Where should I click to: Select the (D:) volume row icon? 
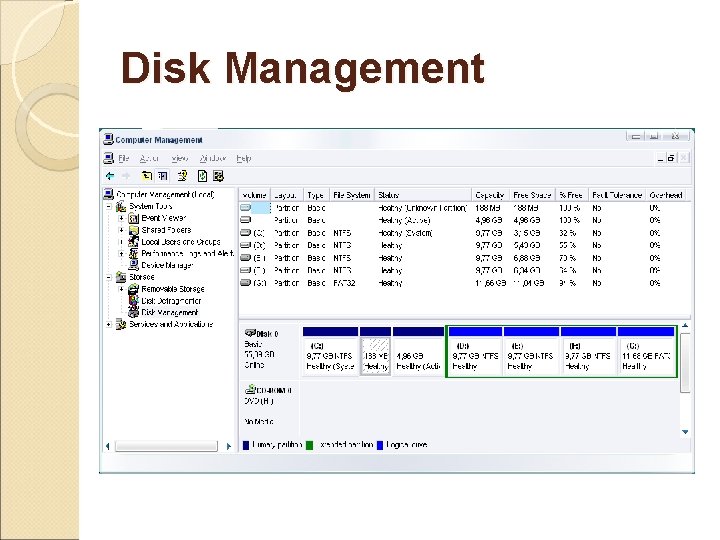tap(246, 245)
